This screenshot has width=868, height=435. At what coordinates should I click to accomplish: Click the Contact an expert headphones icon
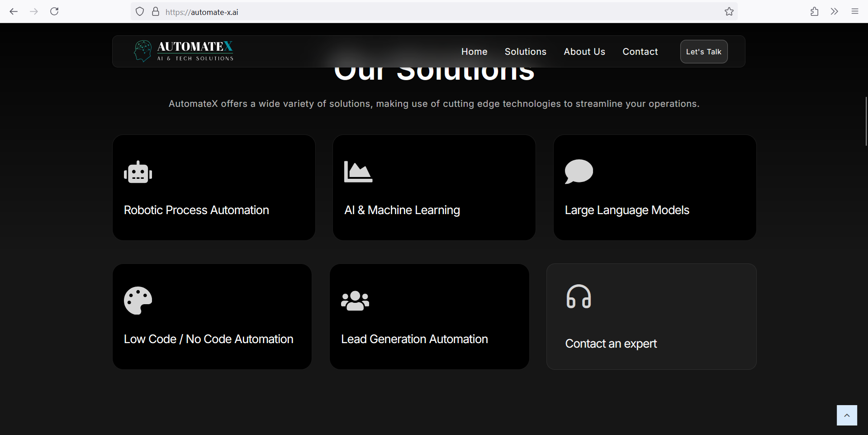(x=579, y=297)
